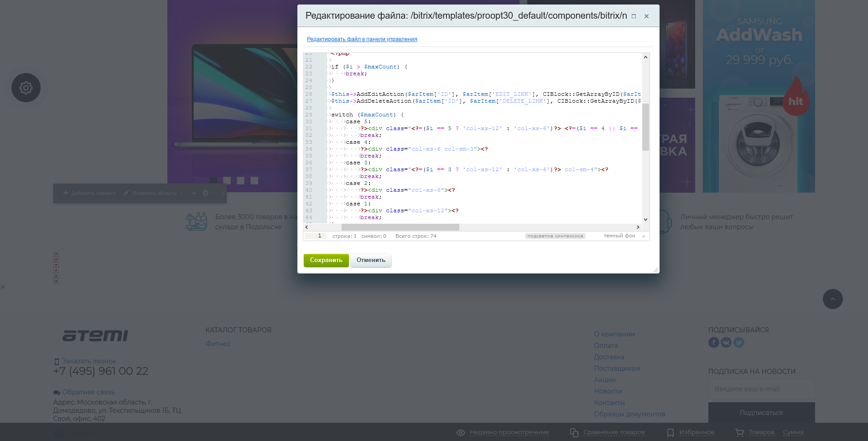Open the Twitter social icon
This screenshot has width=868, height=441.
[739, 342]
